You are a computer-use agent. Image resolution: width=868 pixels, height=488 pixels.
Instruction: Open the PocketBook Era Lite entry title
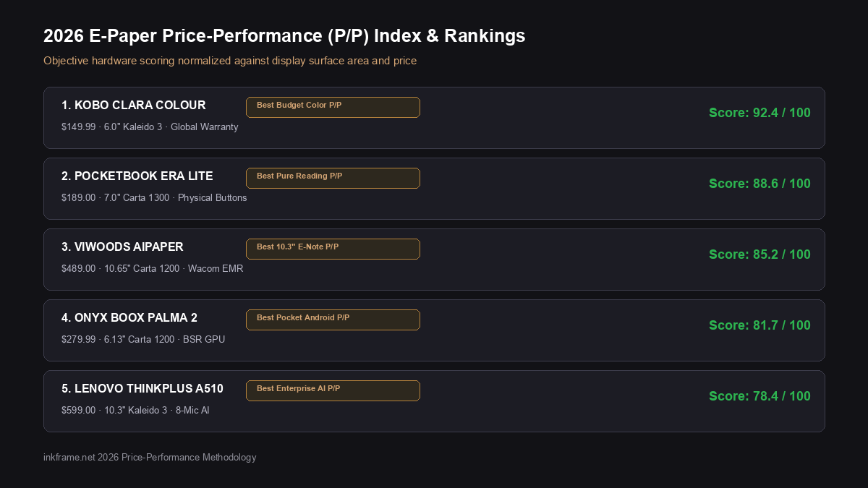[x=137, y=176]
